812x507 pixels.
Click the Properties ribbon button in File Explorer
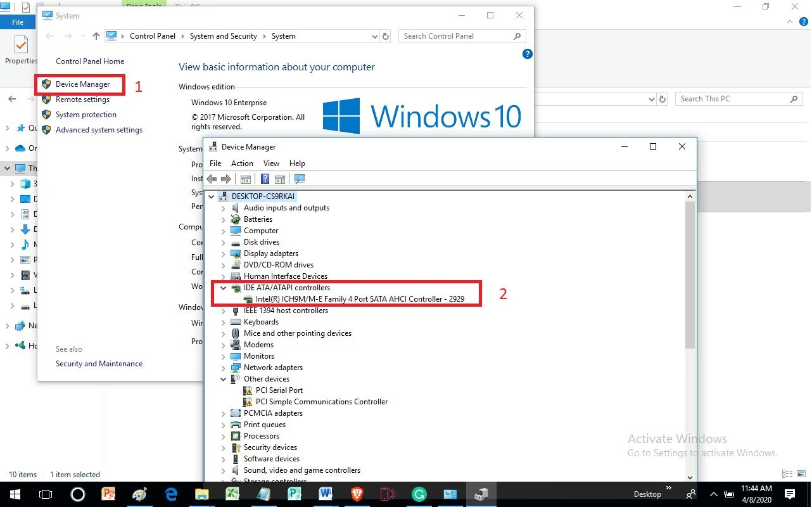click(x=21, y=49)
